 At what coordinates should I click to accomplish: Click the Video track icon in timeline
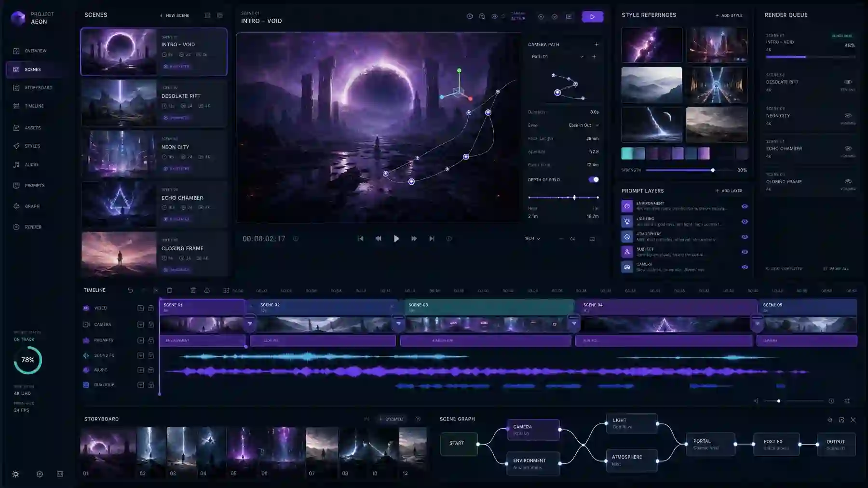86,308
